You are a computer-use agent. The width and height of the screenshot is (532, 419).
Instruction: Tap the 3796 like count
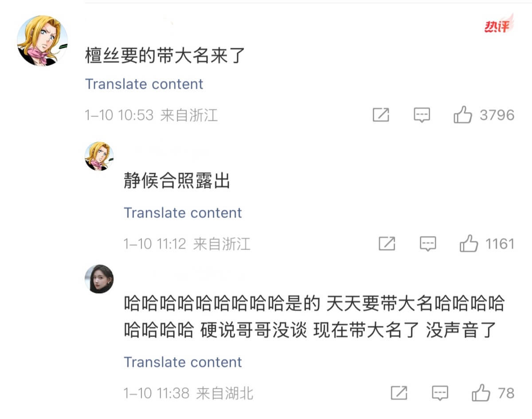click(497, 115)
